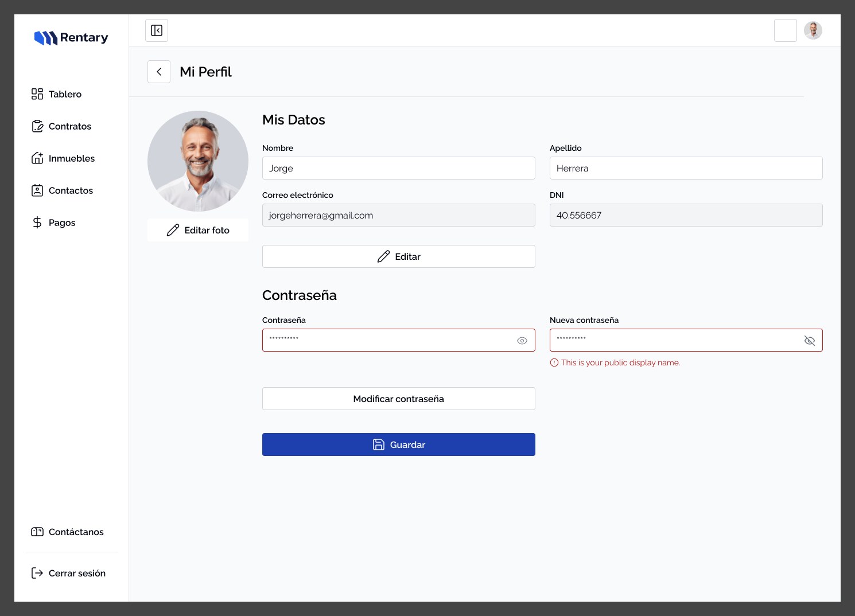The image size is (855, 616).
Task: Click the Mi Perfil page title
Action: pyautogui.click(x=205, y=72)
